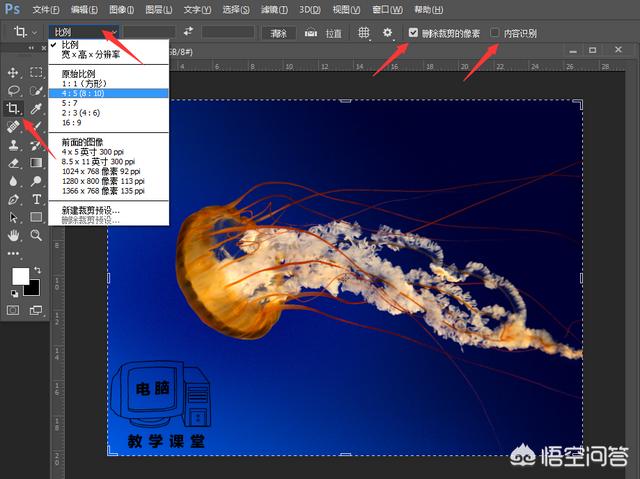The width and height of the screenshot is (640, 479).
Task: Change the screen mode
Action: 36,310
